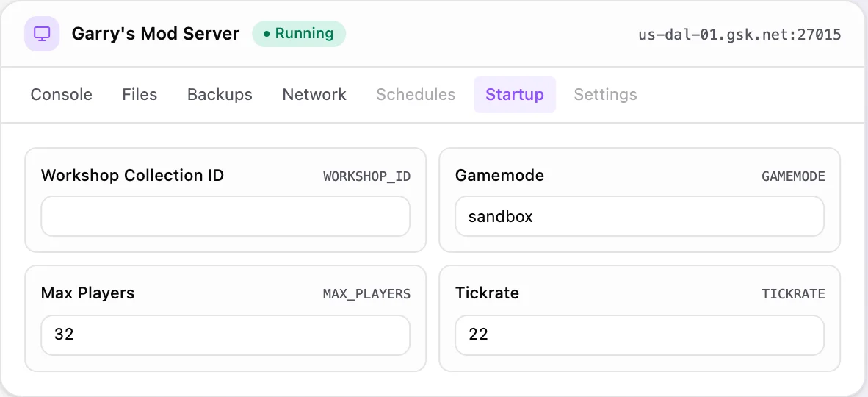Focus the Workshop Collection ID input
This screenshot has width=868, height=397.
click(225, 216)
